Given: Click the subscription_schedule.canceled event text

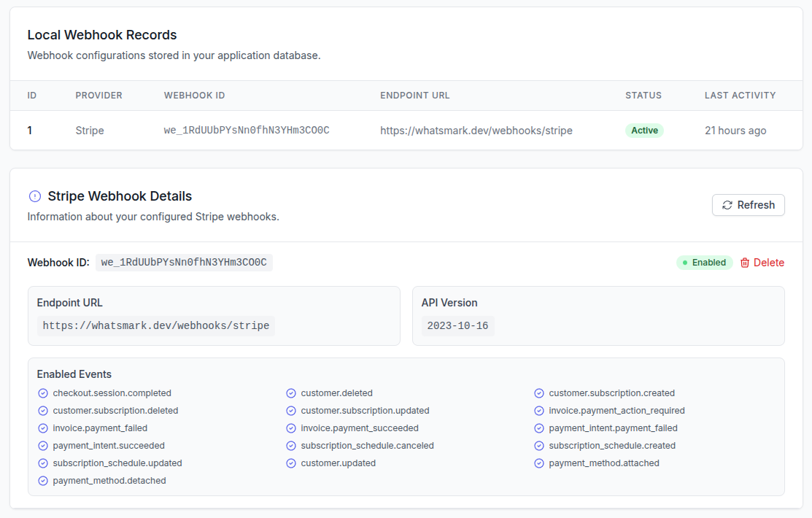Looking at the screenshot, I should (367, 446).
